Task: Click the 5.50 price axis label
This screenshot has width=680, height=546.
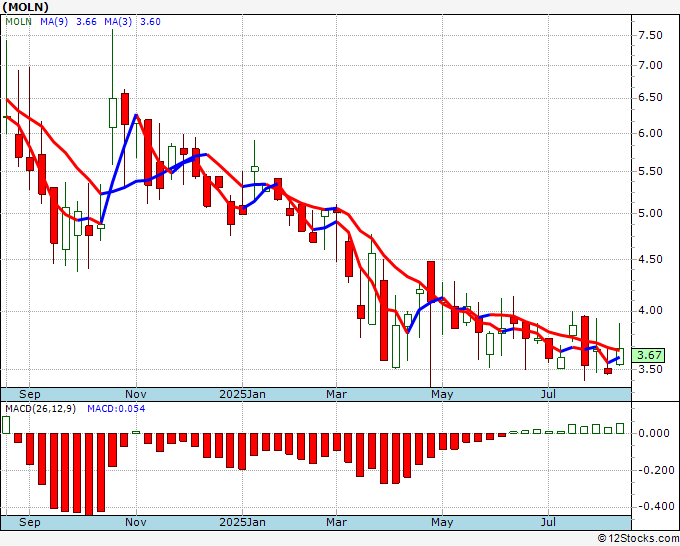Action: click(x=651, y=171)
